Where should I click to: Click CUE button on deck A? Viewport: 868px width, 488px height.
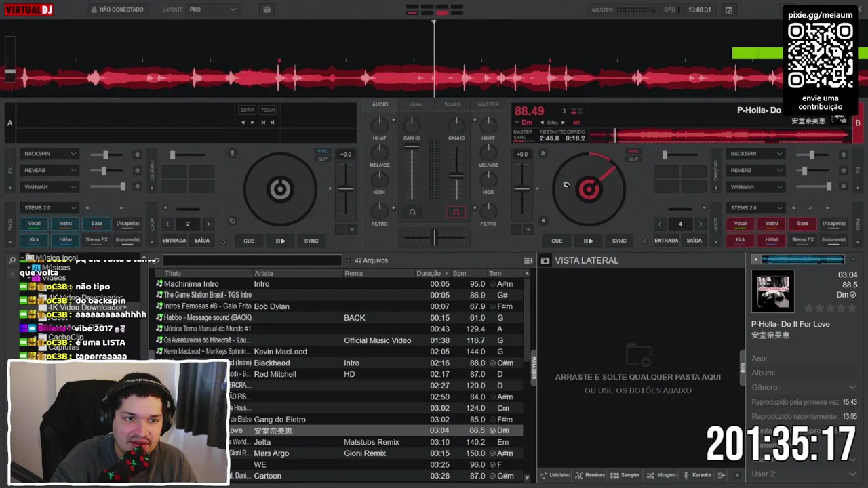(249, 241)
